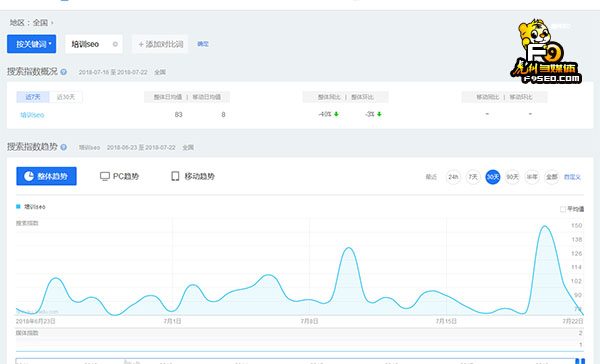
Task: Toggle the 培训seo legend color square
Action: click(18, 207)
